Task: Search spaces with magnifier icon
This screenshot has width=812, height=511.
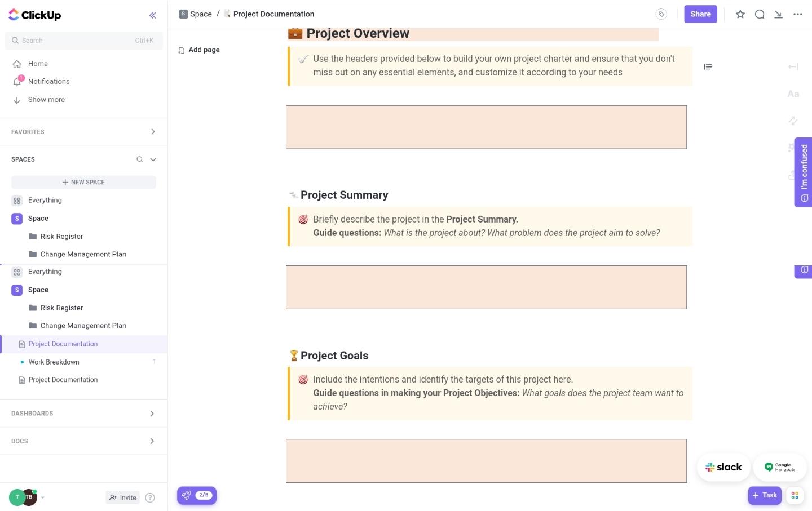Action: (x=139, y=159)
